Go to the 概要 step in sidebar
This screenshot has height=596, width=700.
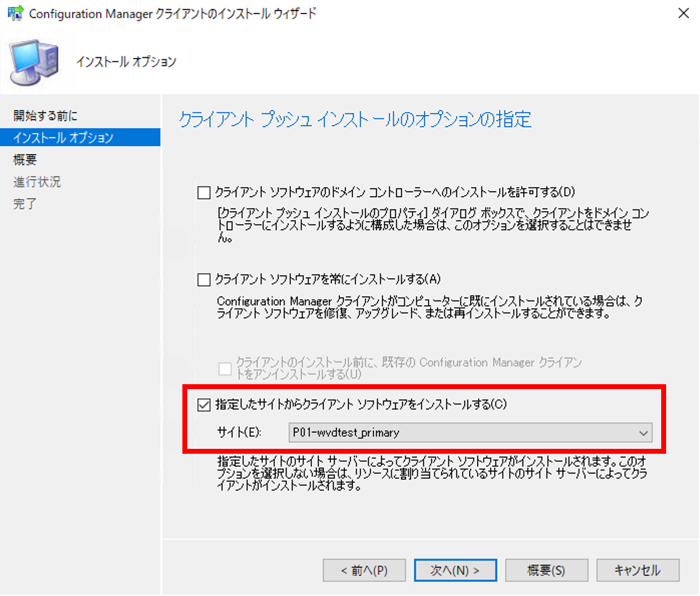[25, 159]
